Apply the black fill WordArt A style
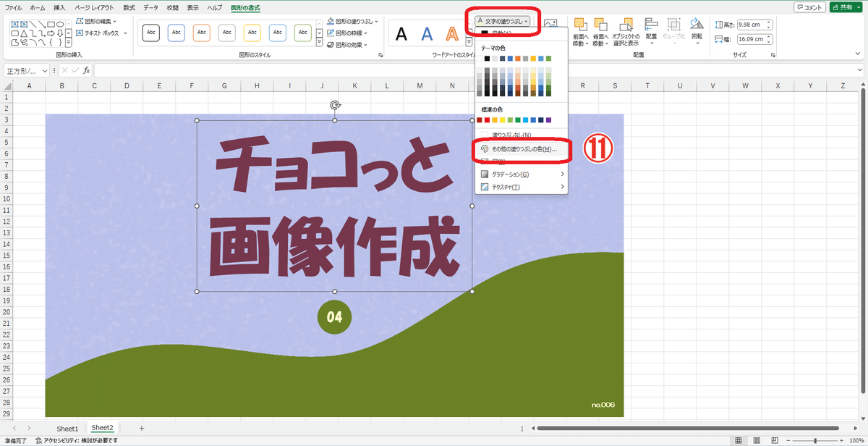 (401, 33)
